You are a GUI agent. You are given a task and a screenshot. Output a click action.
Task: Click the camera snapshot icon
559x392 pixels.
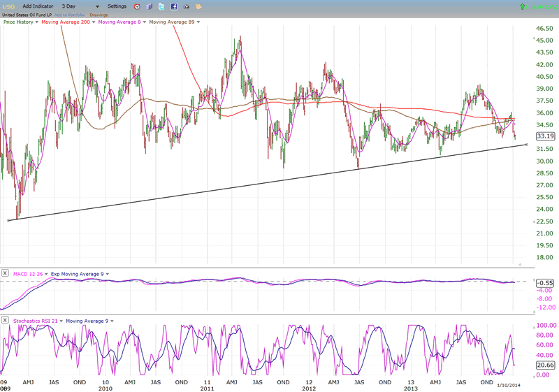(x=186, y=6)
